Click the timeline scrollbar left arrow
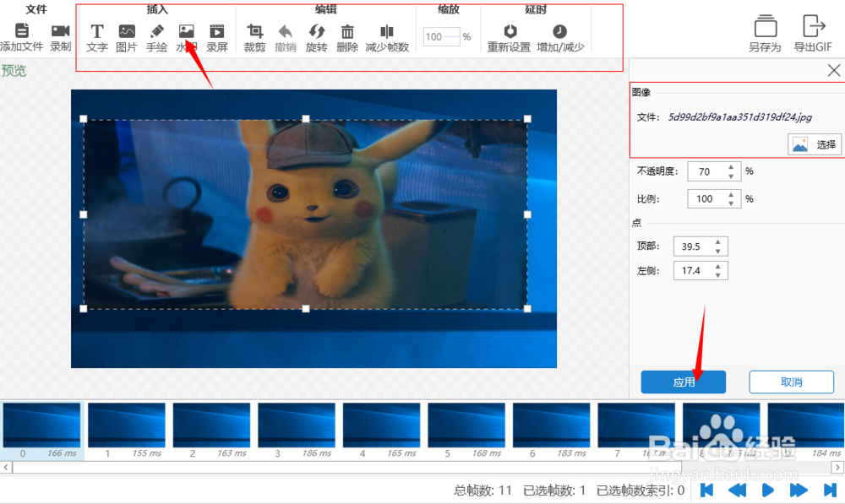 (6, 467)
